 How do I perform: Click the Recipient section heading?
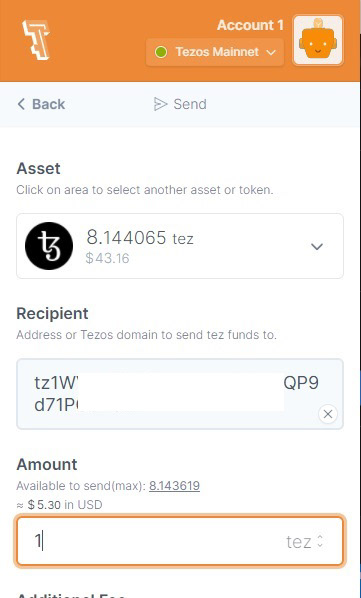52,313
